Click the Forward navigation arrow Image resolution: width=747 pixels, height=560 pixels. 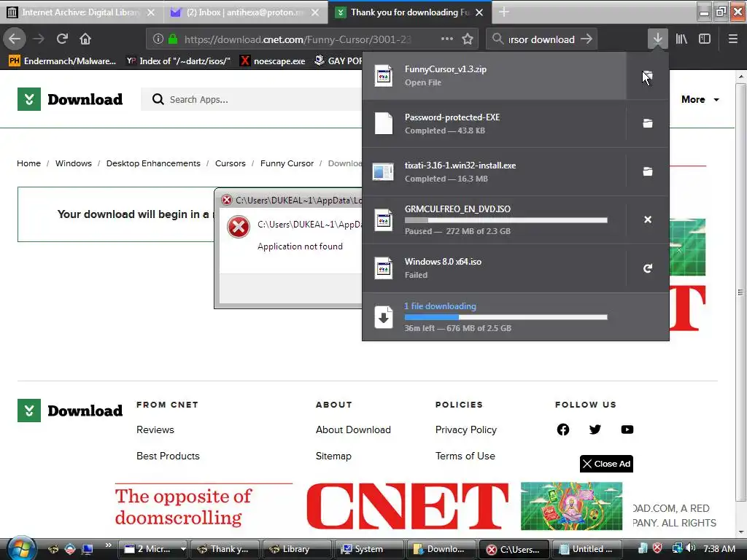[39, 39]
